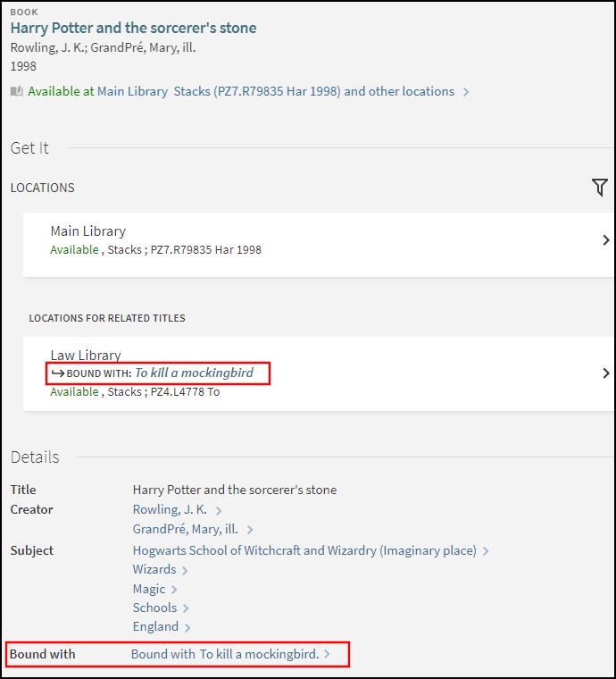Screen dimensions: 616x679
Task: Select creator Rowling, J. K. link
Action: (x=170, y=509)
